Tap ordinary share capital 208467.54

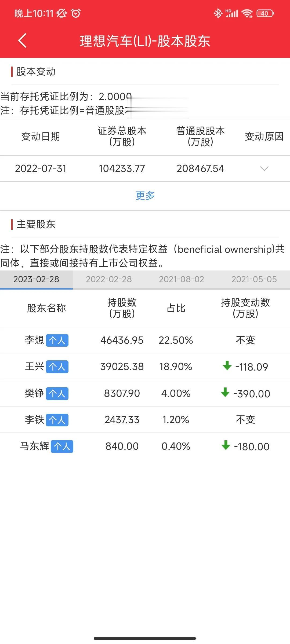pos(200,169)
